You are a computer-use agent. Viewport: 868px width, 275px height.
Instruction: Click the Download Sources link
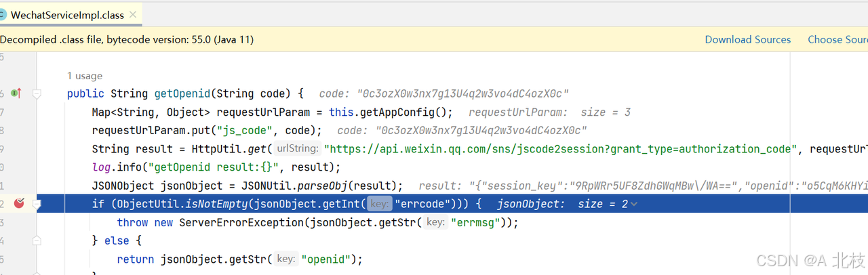tap(748, 39)
